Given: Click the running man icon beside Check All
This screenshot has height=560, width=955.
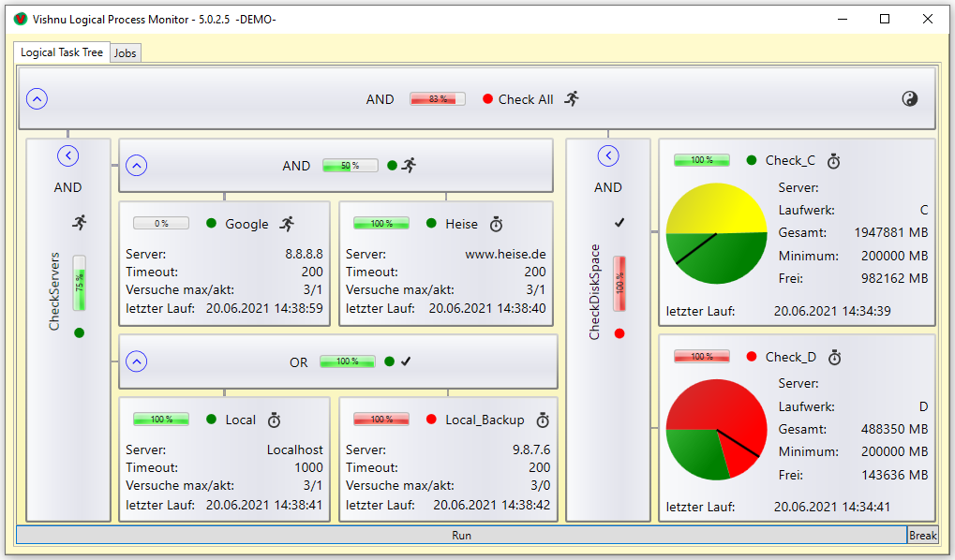Looking at the screenshot, I should pos(572,99).
